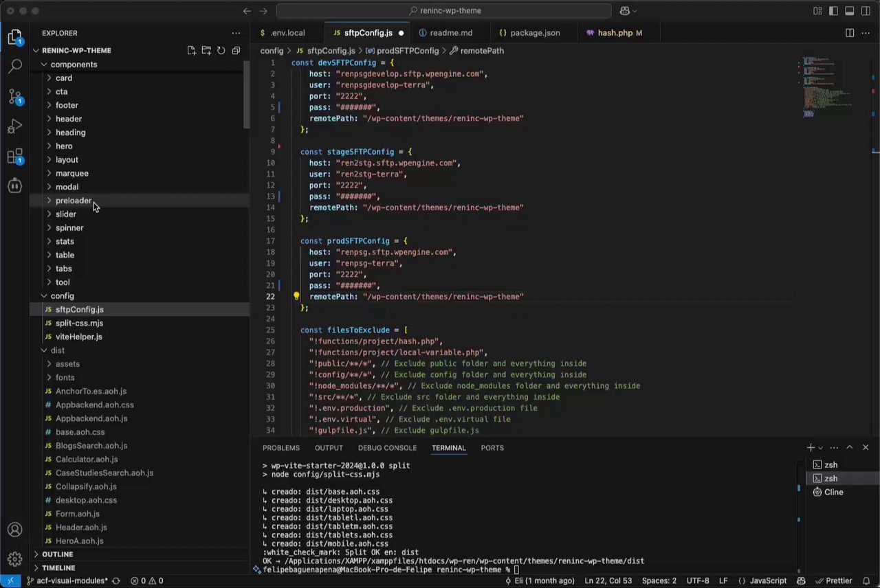
Task: Switch to the PROBLEMS panel tab
Action: [280, 448]
